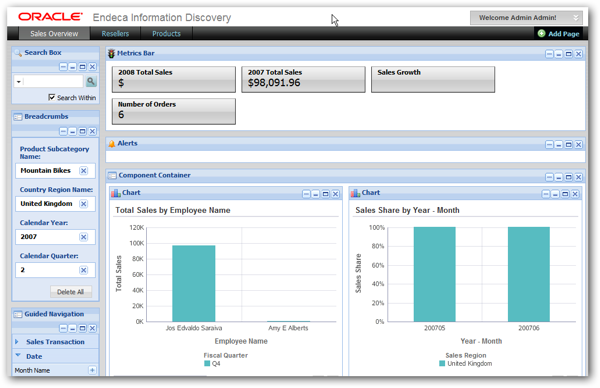Open options icon on Alerts panel
The height and width of the screenshot is (388, 600).
pyautogui.click(x=549, y=145)
